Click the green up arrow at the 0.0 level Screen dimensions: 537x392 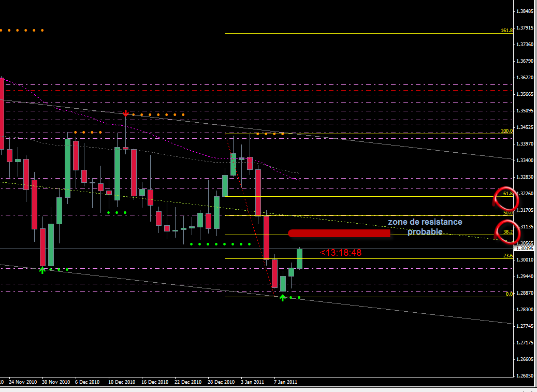point(283,298)
